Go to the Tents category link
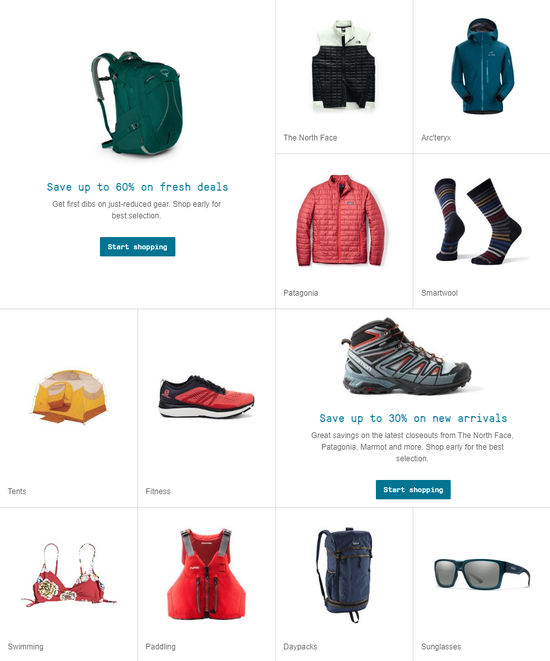The height and width of the screenshot is (661, 550). click(x=17, y=491)
